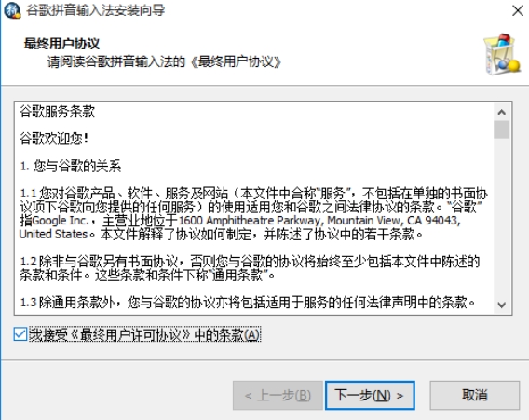Screen dimensions: 529x420
Task: Click the 上一步(B) back button
Action: point(278,396)
